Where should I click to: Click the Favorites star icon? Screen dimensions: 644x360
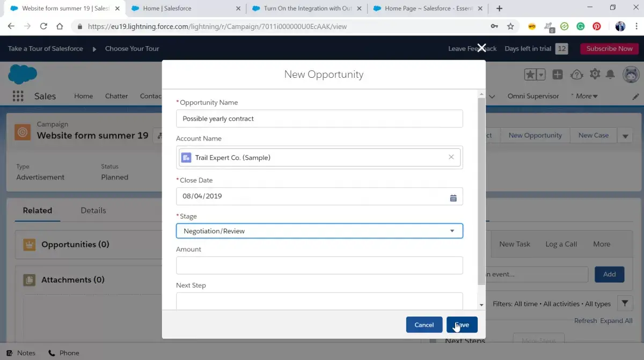click(530, 75)
